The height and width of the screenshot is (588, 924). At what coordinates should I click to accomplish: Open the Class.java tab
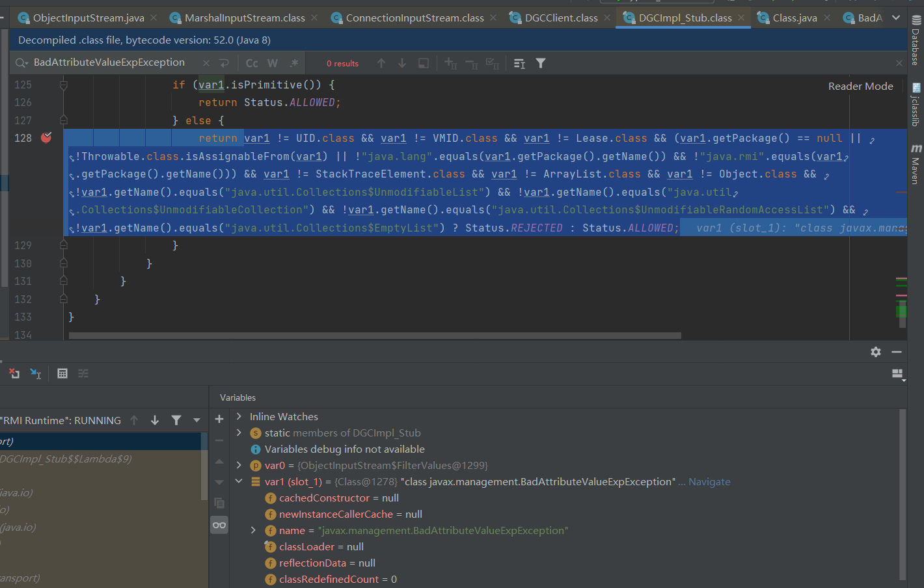(x=795, y=18)
